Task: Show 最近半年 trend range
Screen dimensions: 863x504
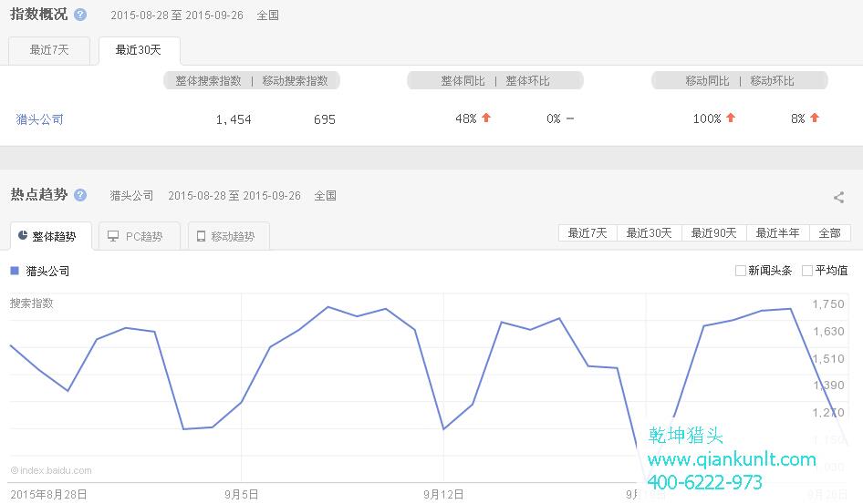Action: click(777, 233)
